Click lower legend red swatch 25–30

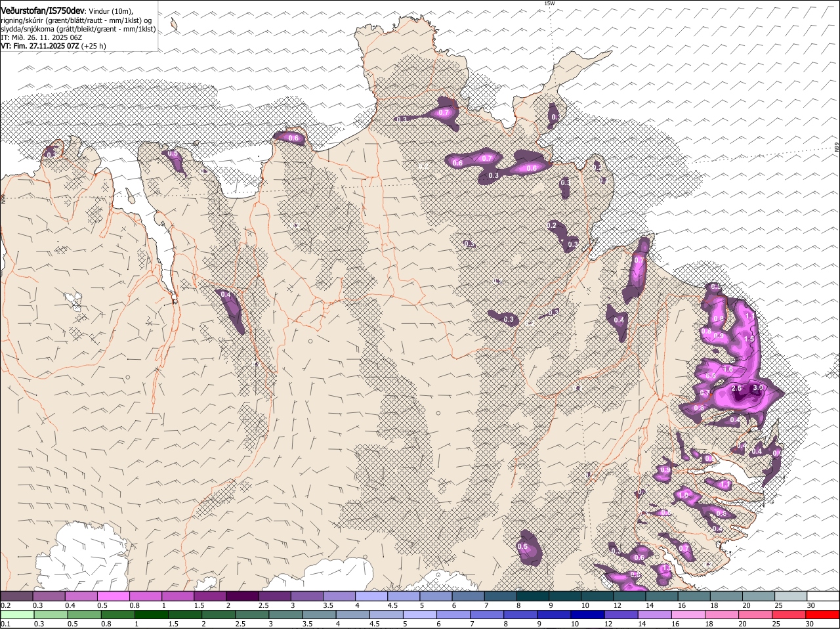coord(790,615)
